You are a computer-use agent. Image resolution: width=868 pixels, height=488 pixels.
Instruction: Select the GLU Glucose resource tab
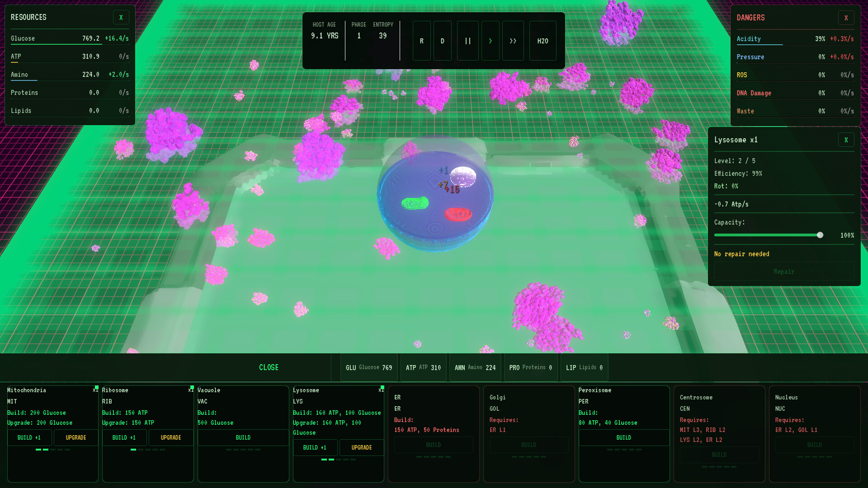coord(368,368)
